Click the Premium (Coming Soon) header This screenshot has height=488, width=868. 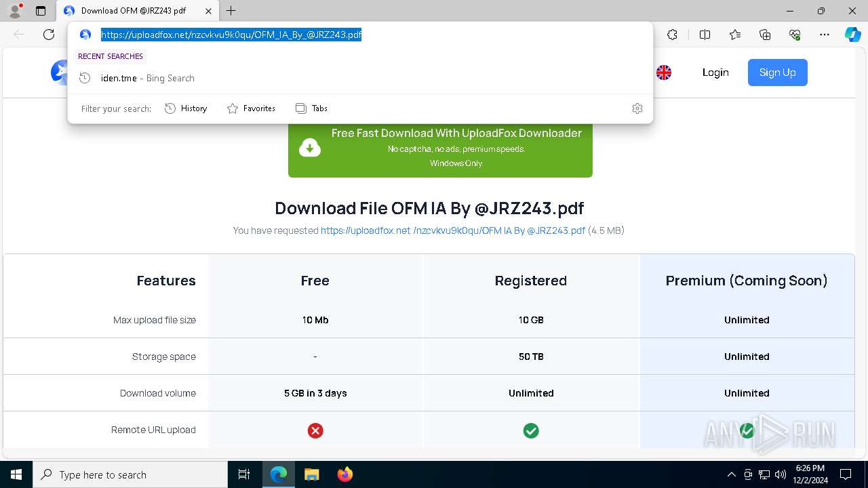click(747, 281)
